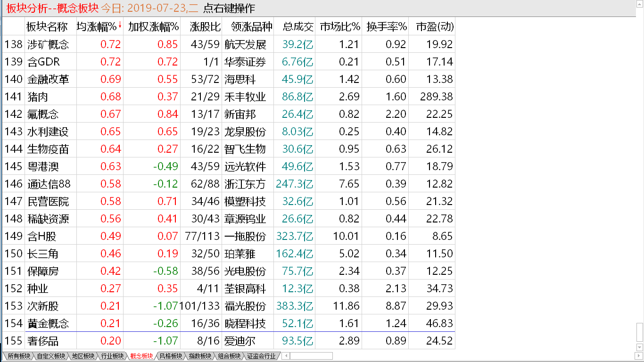Click leading stock 一拖股份

[245, 236]
